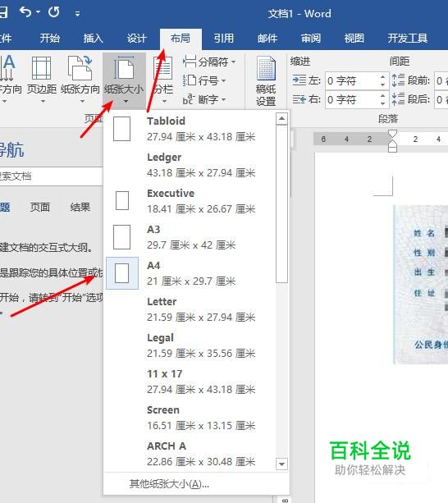Open the Customize Quick Access Toolbar arrow
This screenshot has width=448, height=503.
77,13
